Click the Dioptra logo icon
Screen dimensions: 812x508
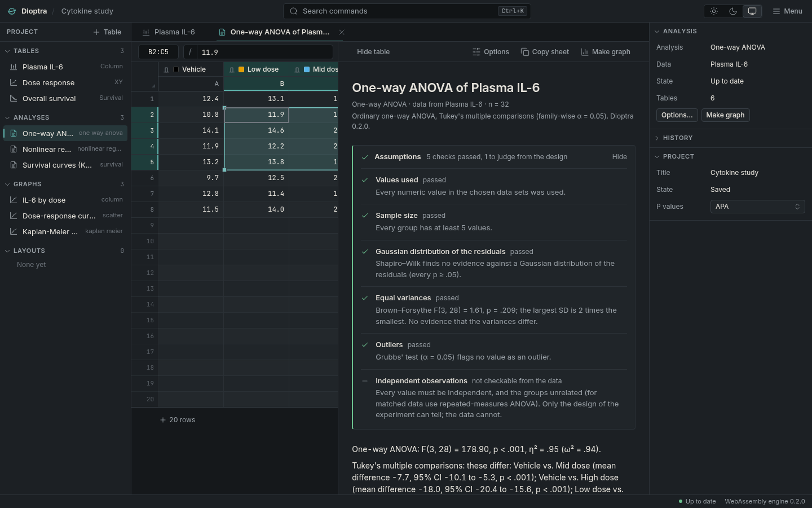11,11
